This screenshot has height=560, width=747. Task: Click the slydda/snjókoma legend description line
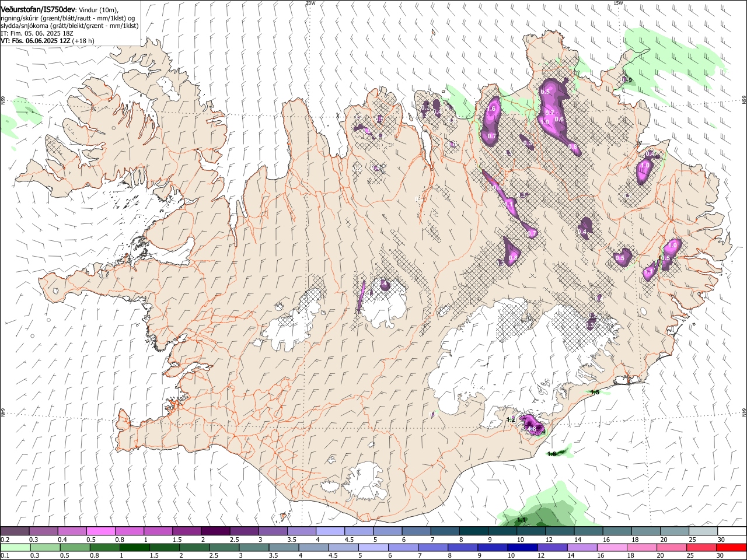(x=69, y=26)
